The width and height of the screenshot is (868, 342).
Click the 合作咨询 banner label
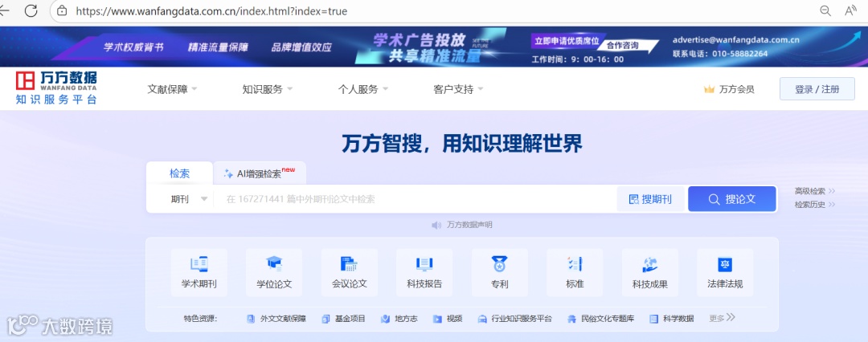click(623, 46)
